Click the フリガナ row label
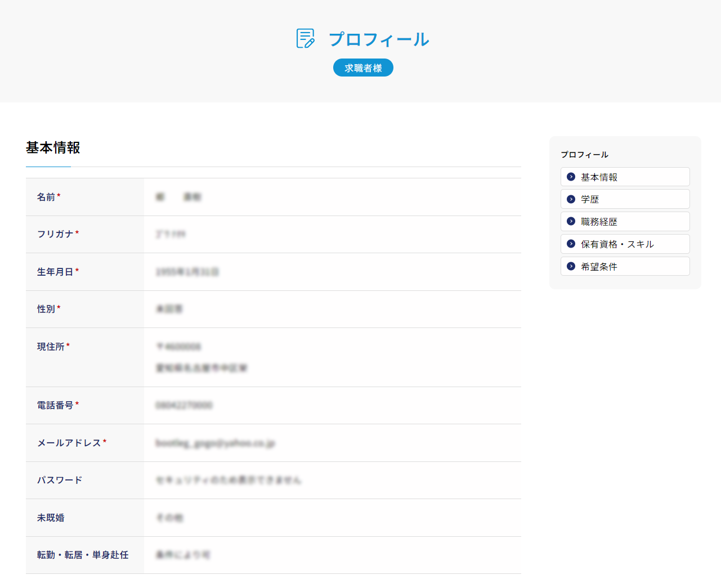Screen dimensions: 721x588 click(55, 234)
